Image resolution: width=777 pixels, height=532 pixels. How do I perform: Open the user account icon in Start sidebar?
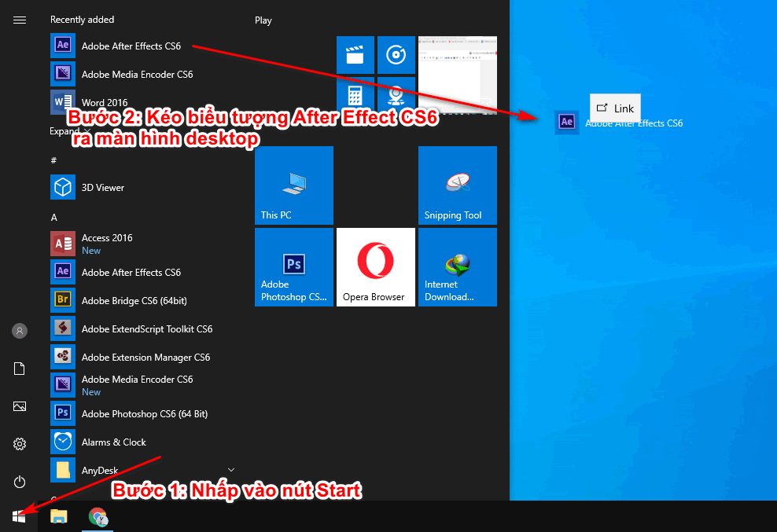click(20, 330)
